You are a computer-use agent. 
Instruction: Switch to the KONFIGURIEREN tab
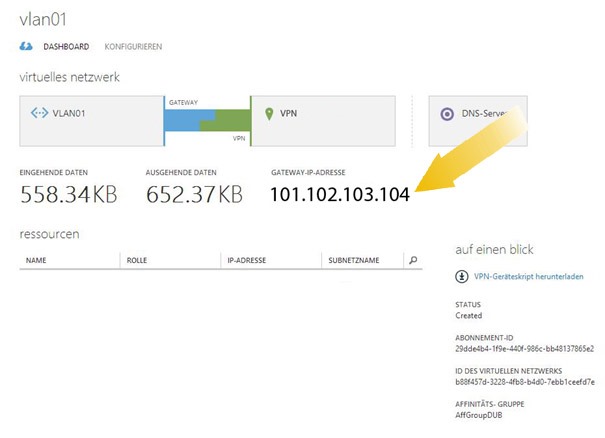(133, 47)
